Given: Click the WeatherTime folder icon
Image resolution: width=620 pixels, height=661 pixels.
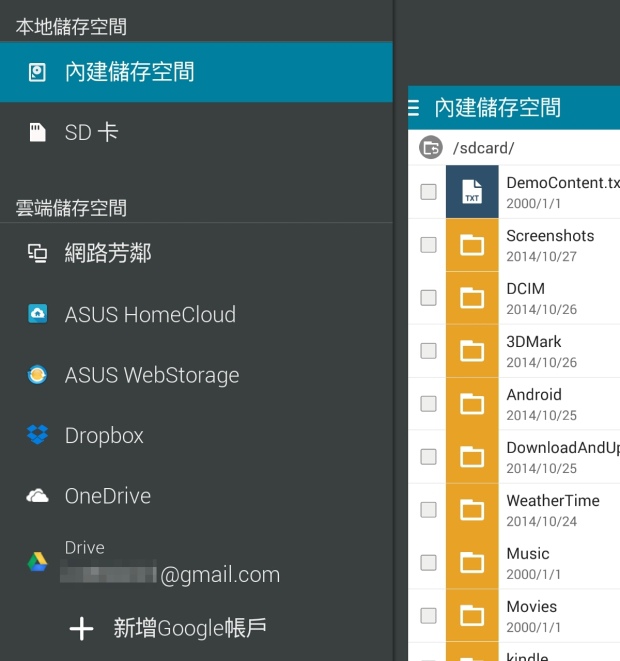Looking at the screenshot, I should 472,510.
